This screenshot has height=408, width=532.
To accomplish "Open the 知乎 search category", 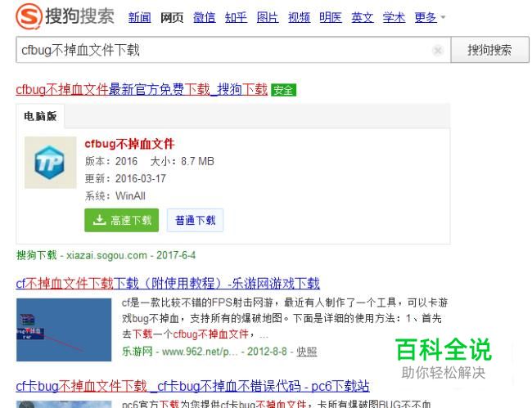I will (237, 17).
